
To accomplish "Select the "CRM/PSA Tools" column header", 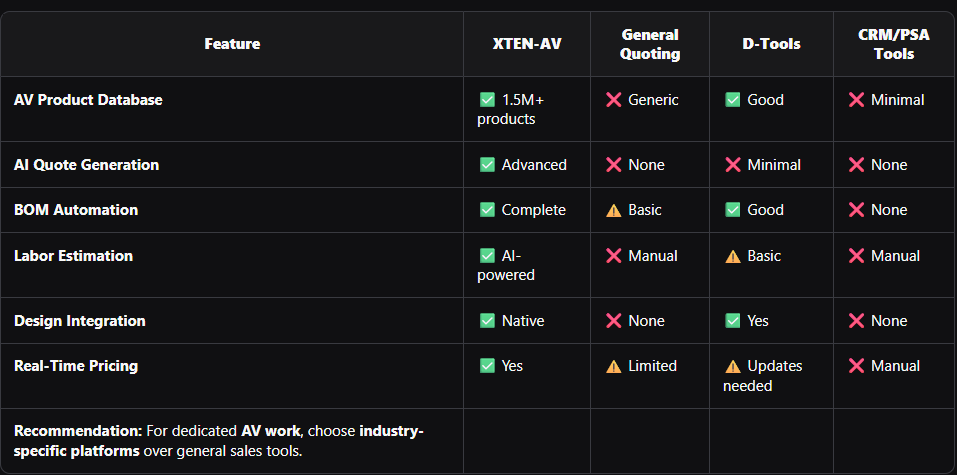I will coord(894,44).
